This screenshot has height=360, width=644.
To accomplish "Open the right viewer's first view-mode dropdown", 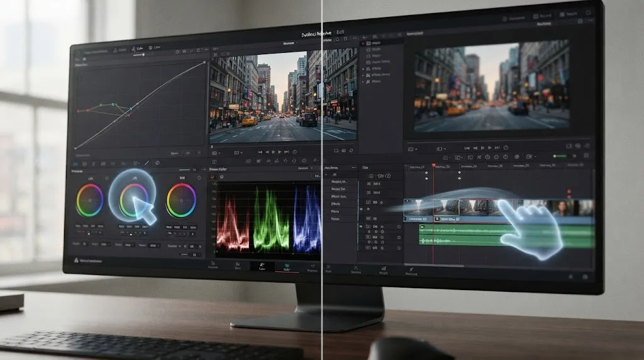I will (411, 149).
